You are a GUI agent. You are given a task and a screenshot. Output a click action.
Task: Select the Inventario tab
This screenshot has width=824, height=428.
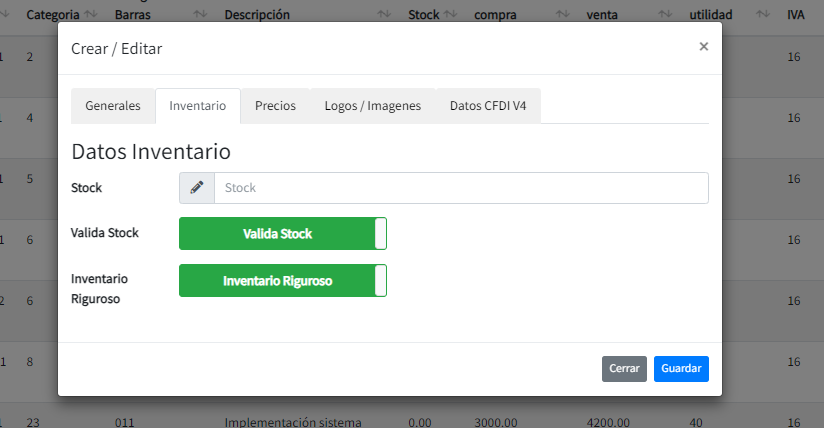pos(198,106)
